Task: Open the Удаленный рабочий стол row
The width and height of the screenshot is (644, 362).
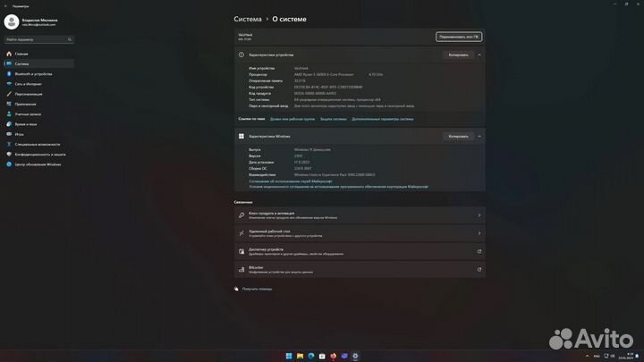Action: (x=358, y=232)
